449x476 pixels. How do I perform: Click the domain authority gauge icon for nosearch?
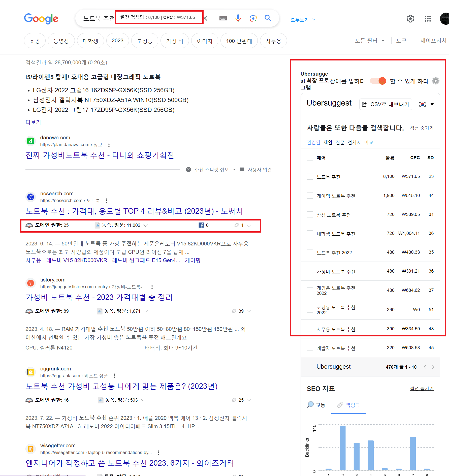click(x=29, y=225)
